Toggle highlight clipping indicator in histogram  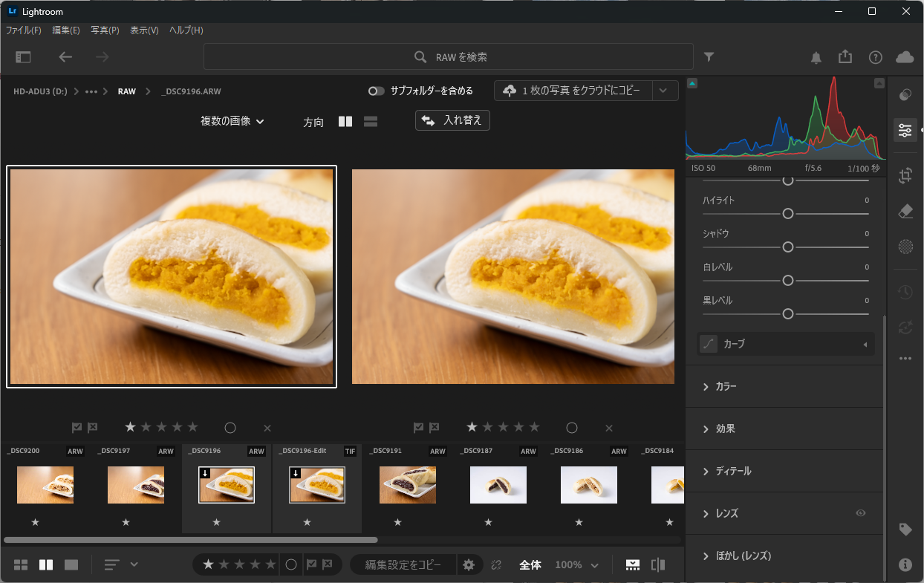point(879,83)
